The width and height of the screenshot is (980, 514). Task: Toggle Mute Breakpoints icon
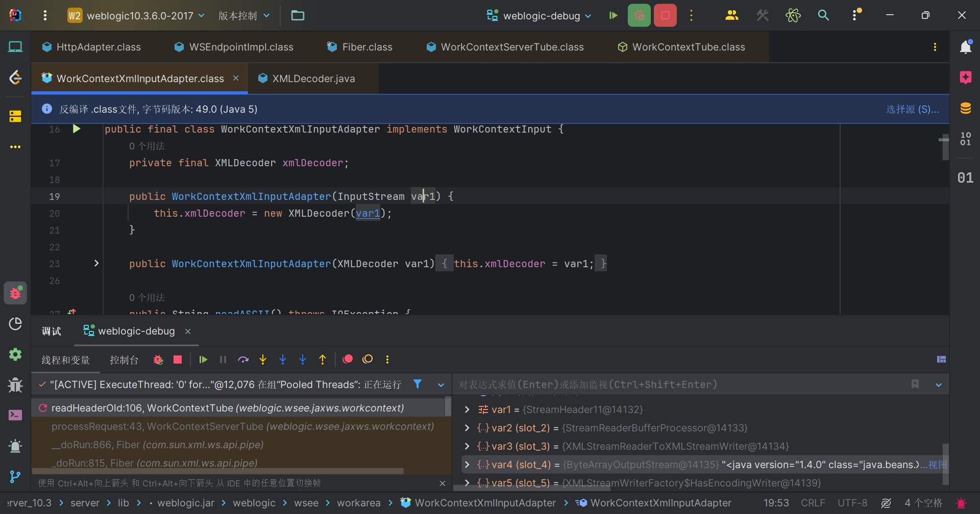367,359
